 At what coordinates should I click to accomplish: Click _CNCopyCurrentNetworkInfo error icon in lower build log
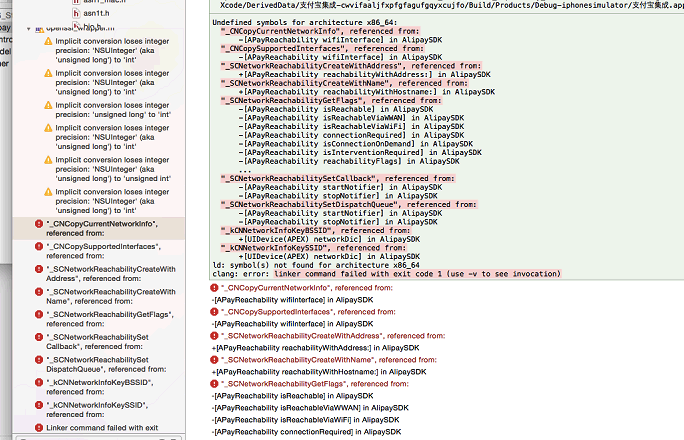click(x=215, y=288)
